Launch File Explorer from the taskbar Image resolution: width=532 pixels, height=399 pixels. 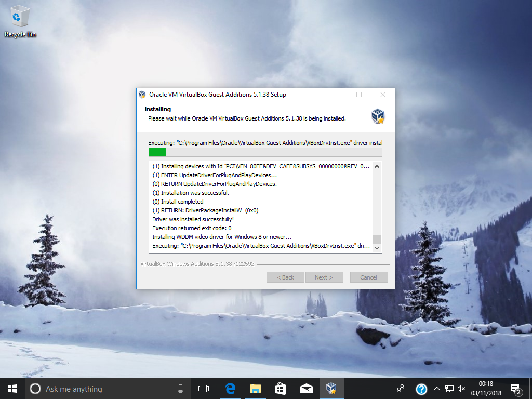point(255,389)
